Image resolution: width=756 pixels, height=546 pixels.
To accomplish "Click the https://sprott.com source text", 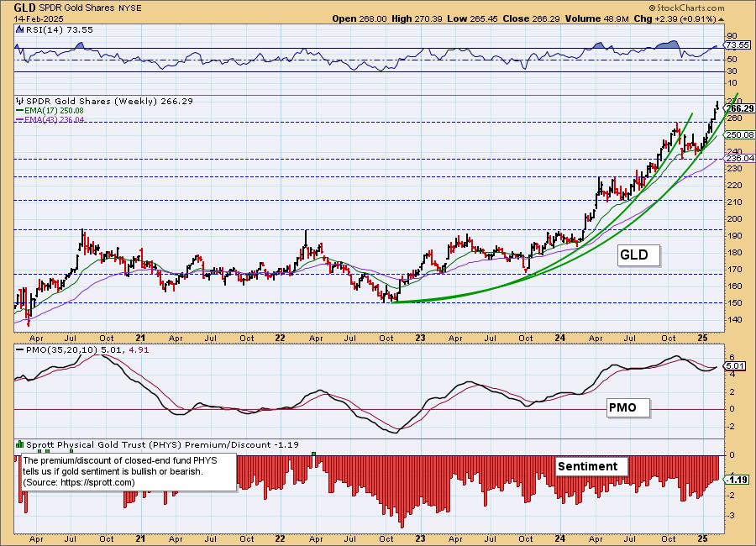I will click(97, 482).
